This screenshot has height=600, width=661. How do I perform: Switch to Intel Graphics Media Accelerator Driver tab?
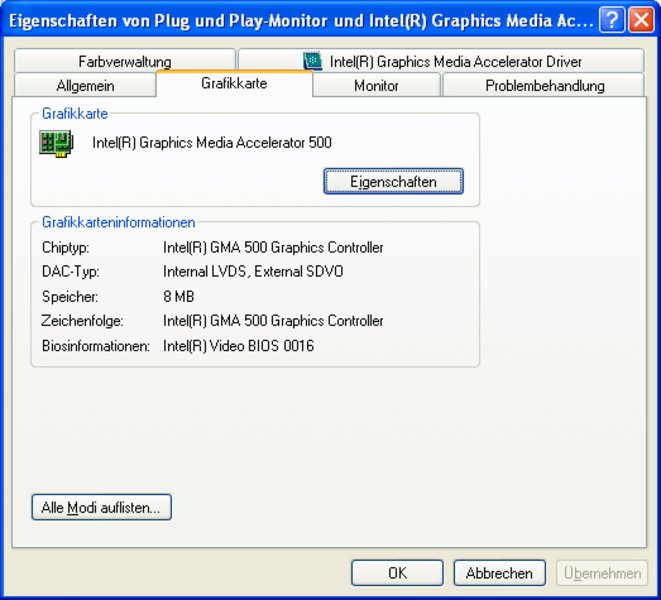tap(441, 61)
